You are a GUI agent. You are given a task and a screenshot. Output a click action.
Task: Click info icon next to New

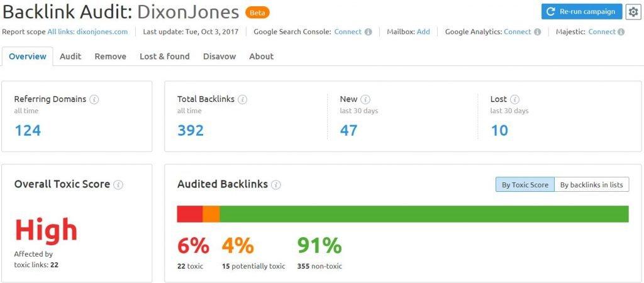[365, 99]
